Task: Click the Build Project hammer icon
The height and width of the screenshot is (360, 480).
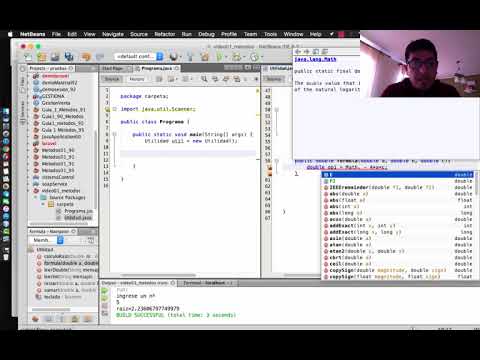Action: [x=190, y=57]
